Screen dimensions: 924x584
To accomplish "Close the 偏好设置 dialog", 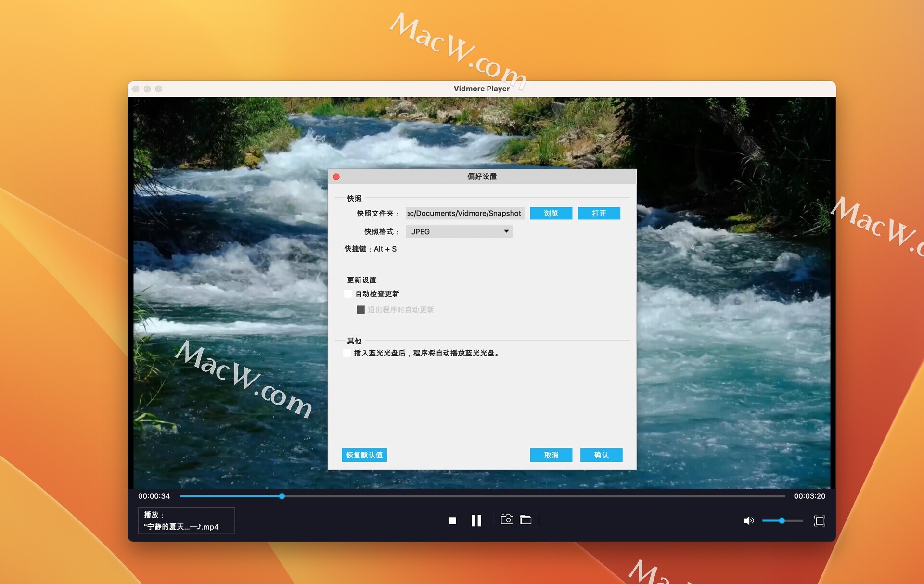I will 336,177.
